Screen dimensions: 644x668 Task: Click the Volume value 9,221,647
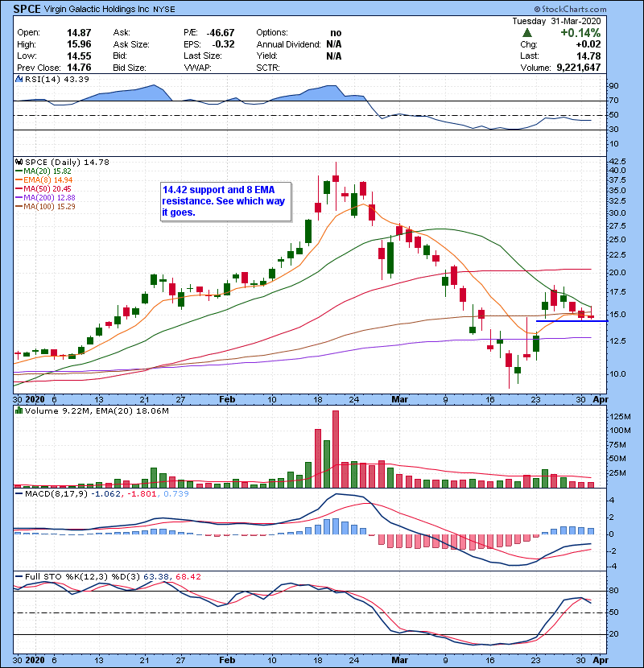(x=578, y=68)
